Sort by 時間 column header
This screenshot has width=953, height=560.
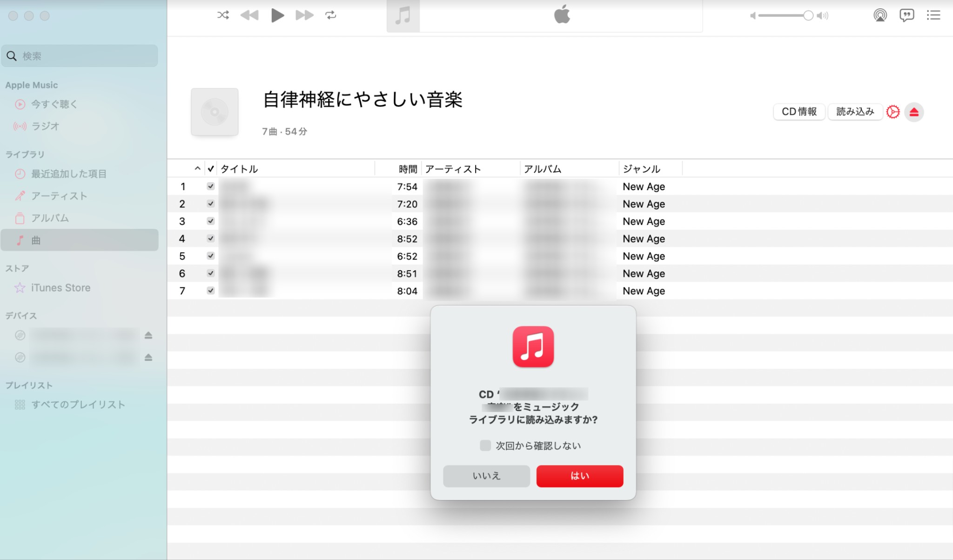click(408, 169)
